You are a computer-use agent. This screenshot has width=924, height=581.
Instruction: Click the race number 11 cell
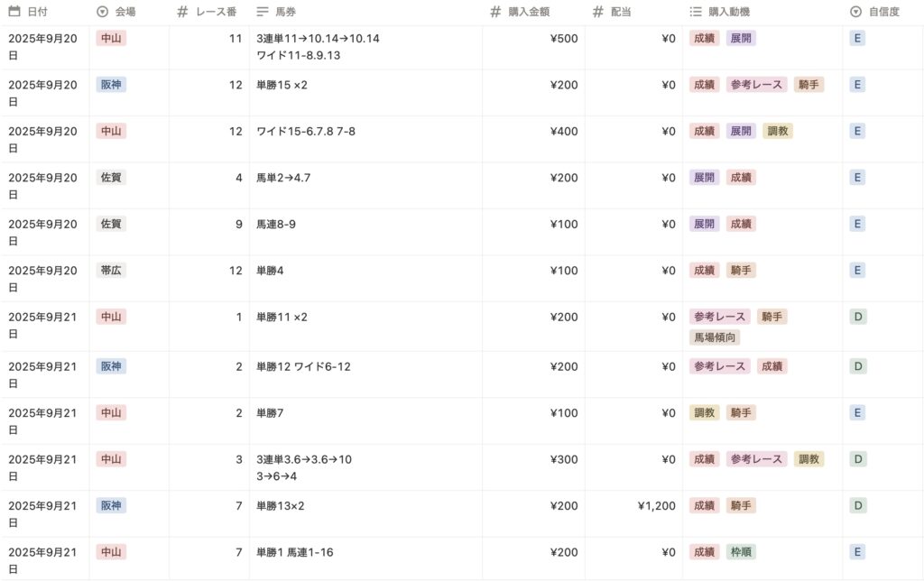point(236,39)
